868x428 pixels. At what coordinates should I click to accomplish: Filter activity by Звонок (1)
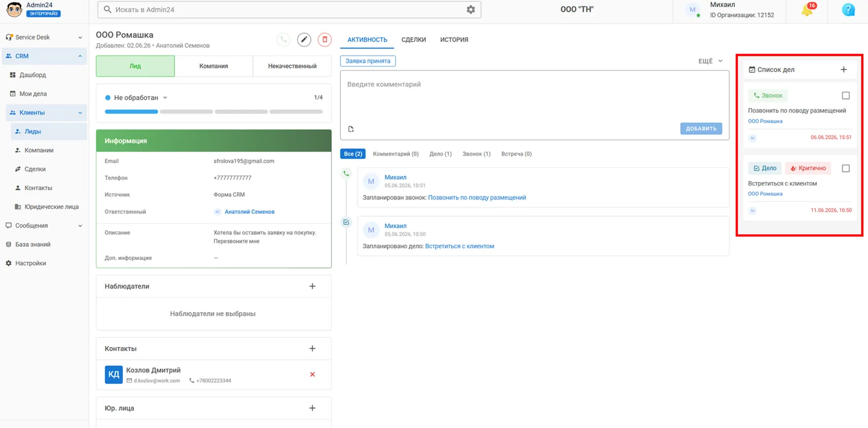476,154
